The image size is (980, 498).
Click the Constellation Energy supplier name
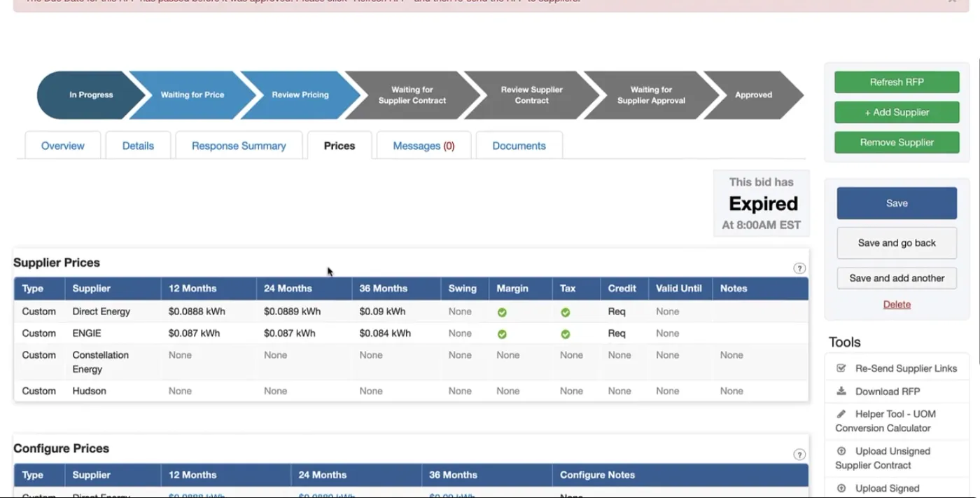click(x=101, y=362)
